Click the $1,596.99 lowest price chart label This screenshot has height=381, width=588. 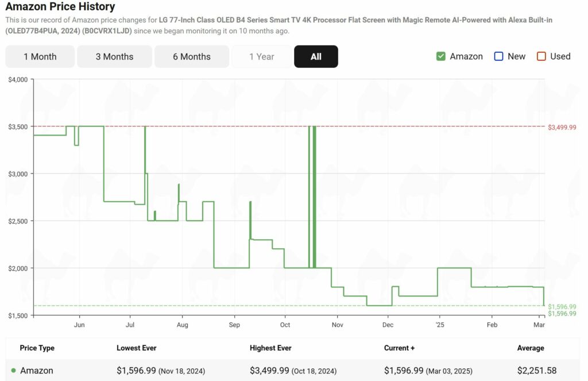(x=562, y=307)
